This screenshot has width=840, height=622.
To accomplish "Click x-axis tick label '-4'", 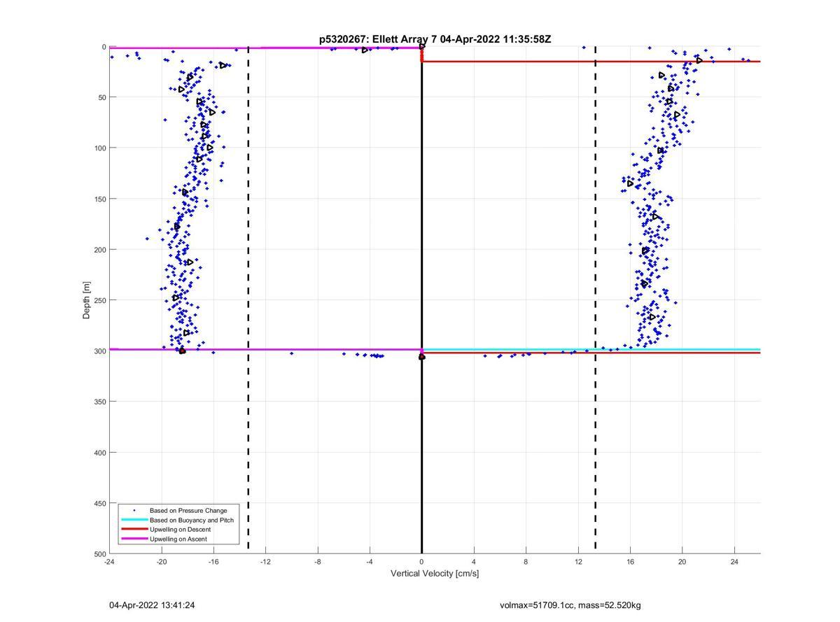I will (x=370, y=562).
